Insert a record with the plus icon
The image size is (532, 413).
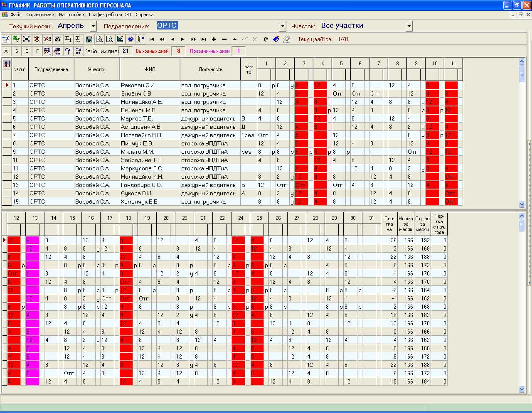pos(214,39)
